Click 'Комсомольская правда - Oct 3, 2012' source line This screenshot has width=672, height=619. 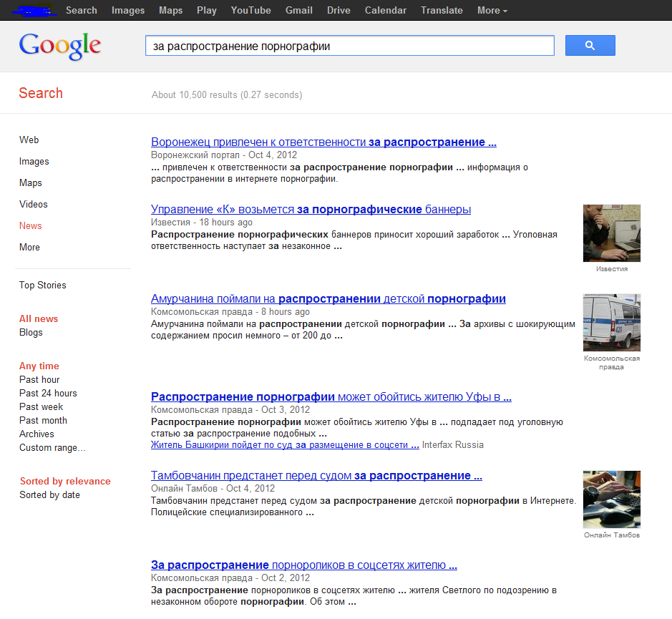pos(230,410)
